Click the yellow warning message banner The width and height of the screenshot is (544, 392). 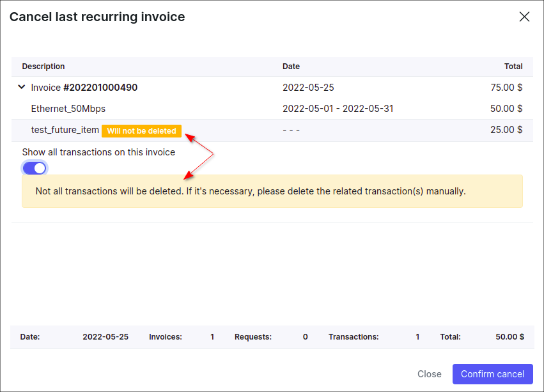click(x=272, y=191)
